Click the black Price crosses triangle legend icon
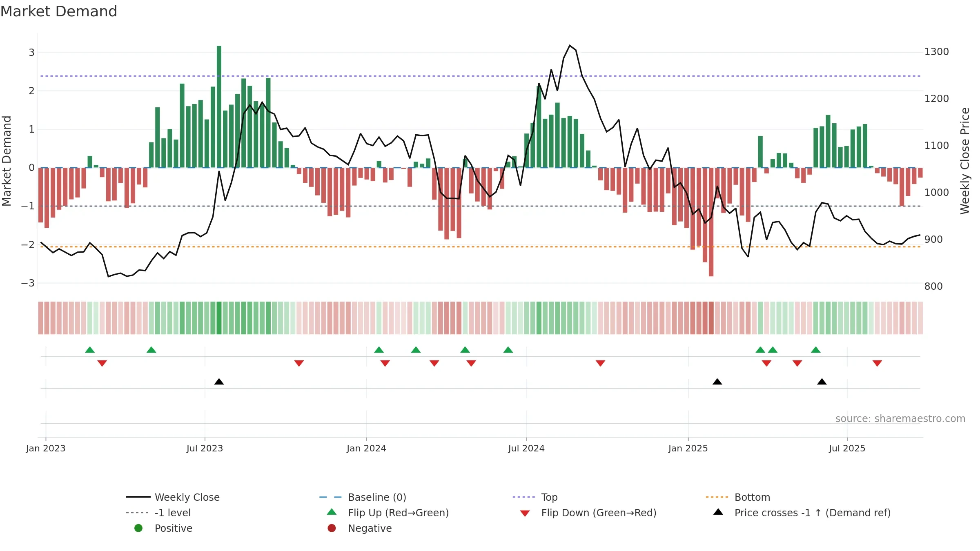This screenshot has height=551, width=980. pos(718,512)
